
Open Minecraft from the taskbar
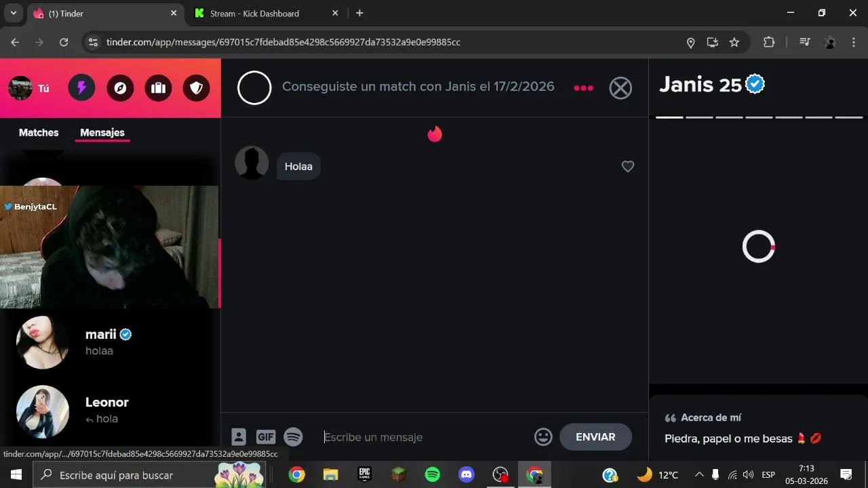[x=399, y=474]
